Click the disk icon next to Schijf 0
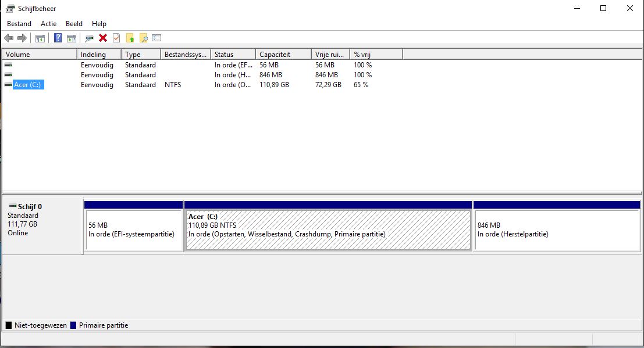This screenshot has height=348, width=644. point(13,206)
